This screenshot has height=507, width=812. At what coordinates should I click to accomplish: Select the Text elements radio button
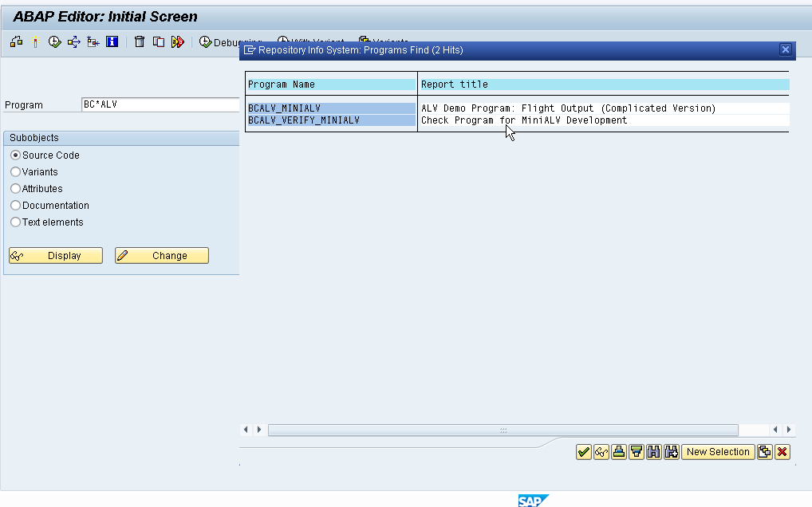15,222
